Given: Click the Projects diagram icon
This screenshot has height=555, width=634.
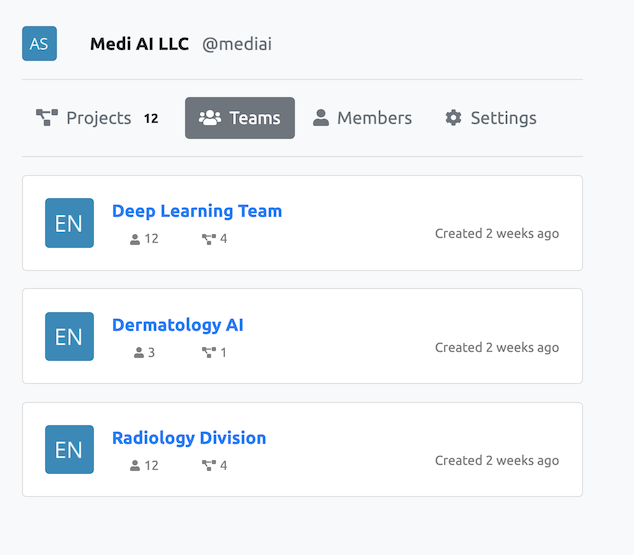Looking at the screenshot, I should [x=47, y=118].
